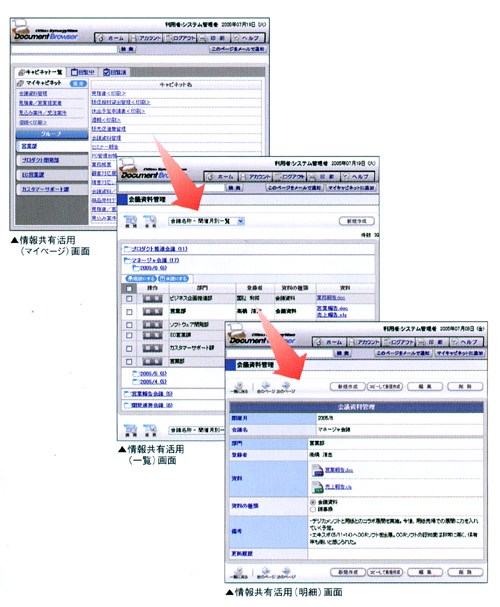Click the top 編集 button in detail window

[425, 386]
